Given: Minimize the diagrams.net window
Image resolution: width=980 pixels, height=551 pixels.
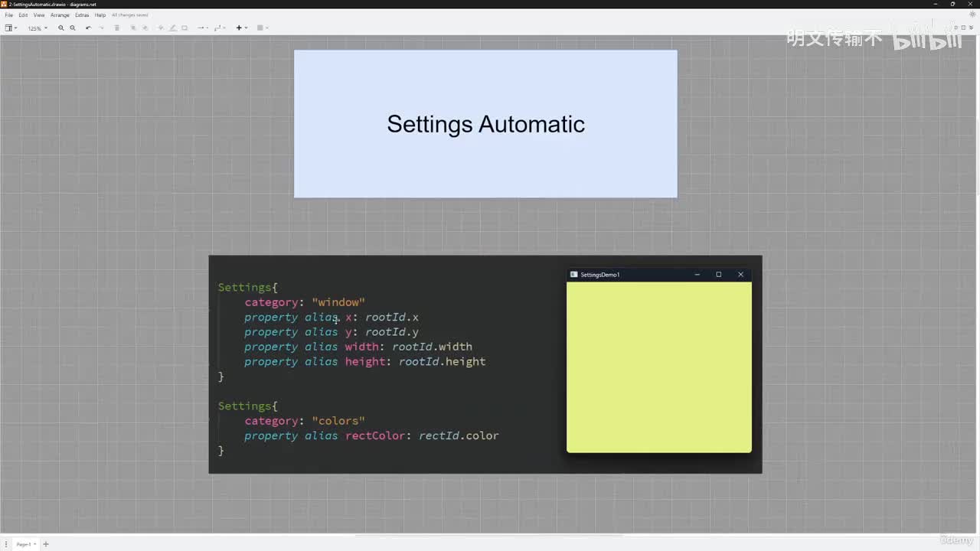Looking at the screenshot, I should [936, 4].
